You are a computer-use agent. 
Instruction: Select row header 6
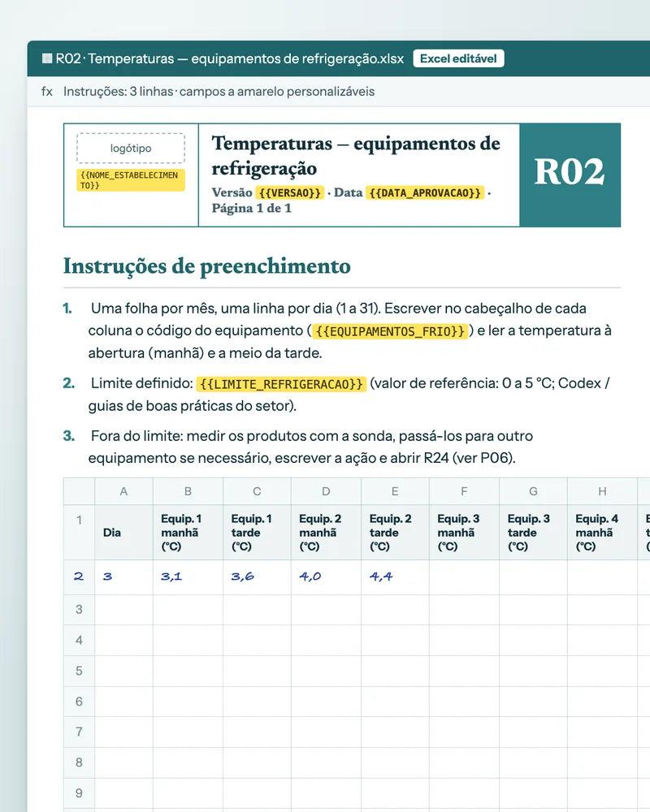click(x=79, y=702)
